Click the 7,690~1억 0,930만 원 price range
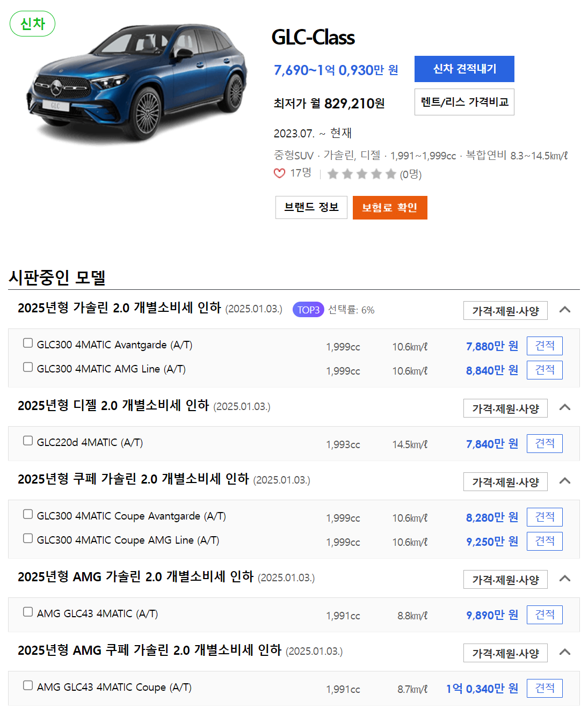Image resolution: width=588 pixels, height=709 pixels. pos(336,70)
